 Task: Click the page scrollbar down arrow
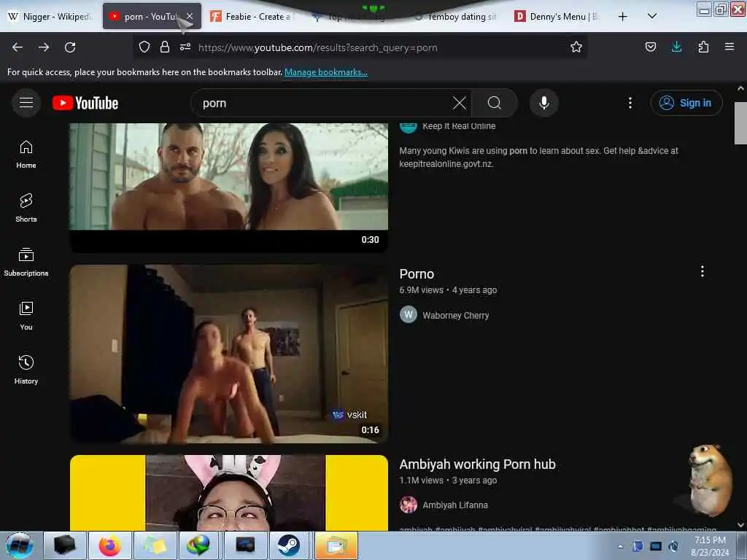(740, 525)
